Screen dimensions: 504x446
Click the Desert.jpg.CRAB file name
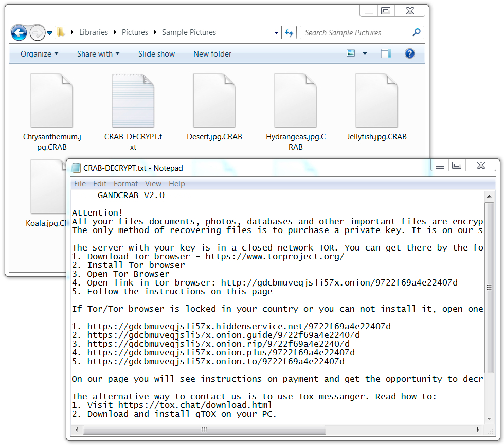tap(214, 137)
